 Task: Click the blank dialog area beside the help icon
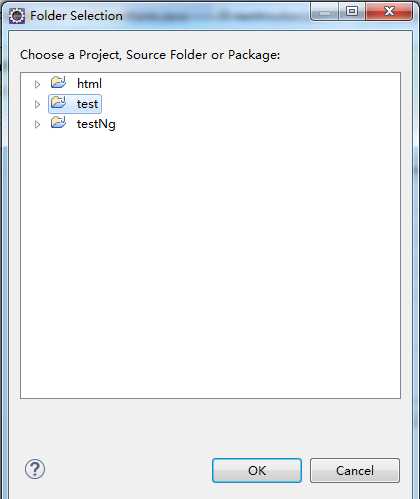pyautogui.click(x=127, y=469)
